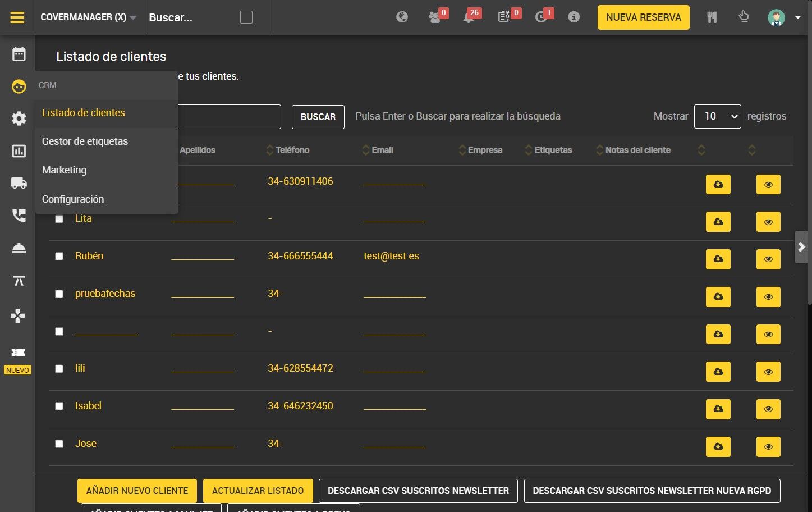This screenshot has width=812, height=512.
Task: Click the download cloud icon for Rubén
Action: pos(718,259)
